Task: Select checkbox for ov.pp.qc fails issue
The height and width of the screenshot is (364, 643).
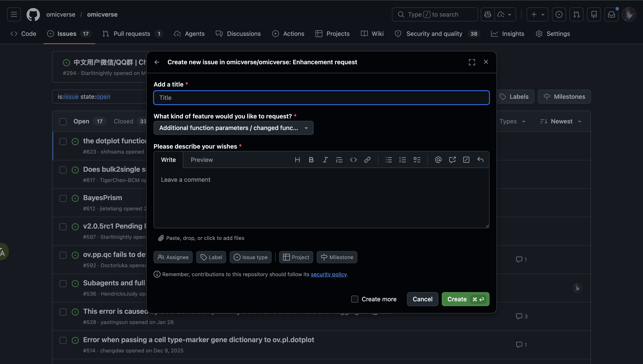Action: click(63, 255)
